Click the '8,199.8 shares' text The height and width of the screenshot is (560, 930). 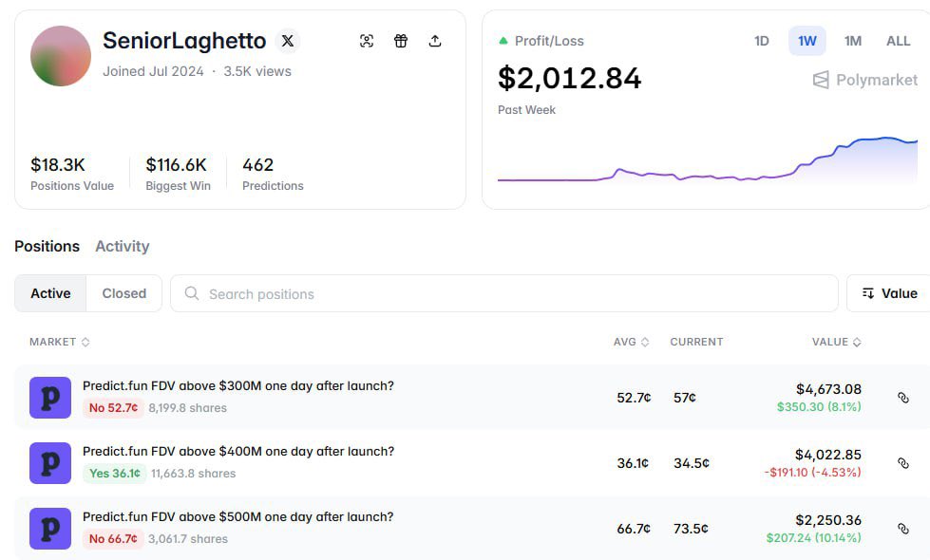coord(187,408)
